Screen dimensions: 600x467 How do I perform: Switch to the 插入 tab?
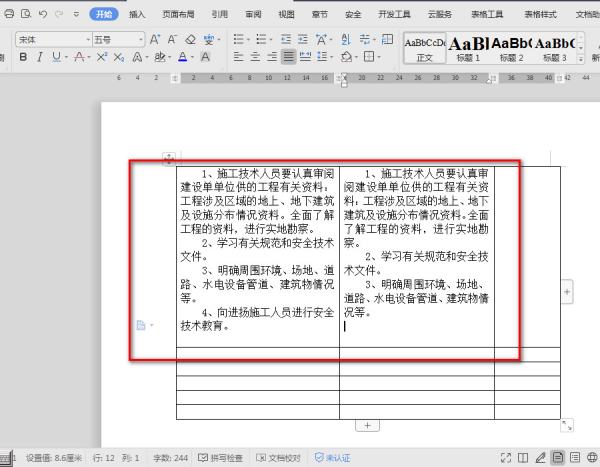pos(137,15)
